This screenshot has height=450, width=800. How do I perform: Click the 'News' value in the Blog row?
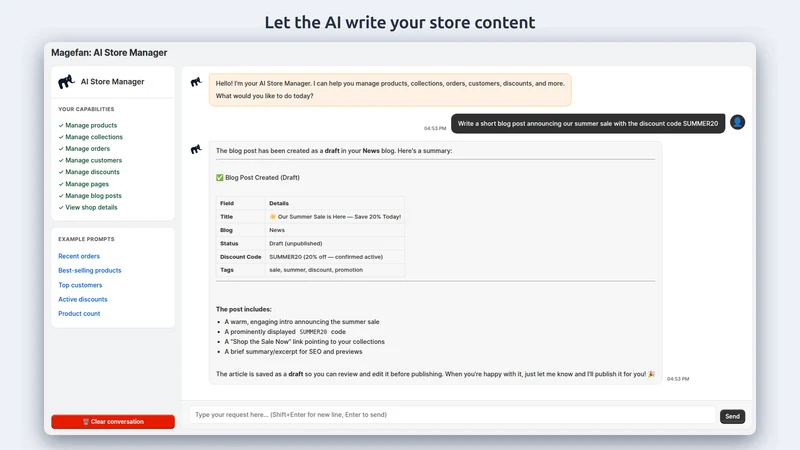click(x=277, y=230)
